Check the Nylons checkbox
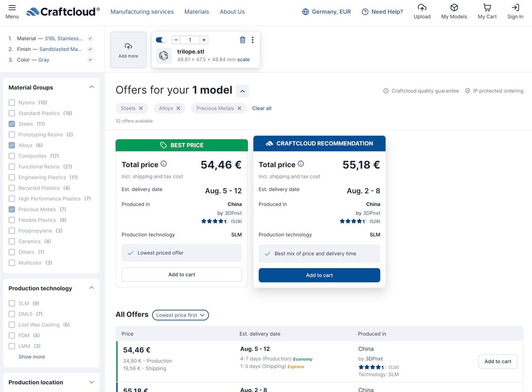Image resolution: width=532 pixels, height=392 pixels. click(x=12, y=102)
